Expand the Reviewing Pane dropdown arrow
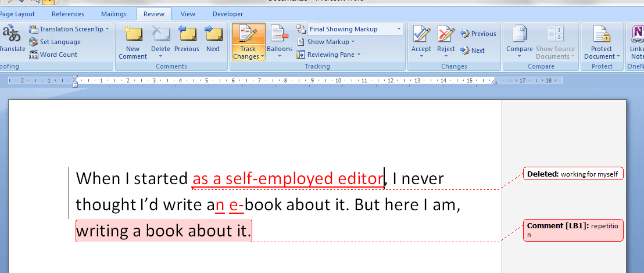This screenshot has width=644, height=273. (x=359, y=55)
